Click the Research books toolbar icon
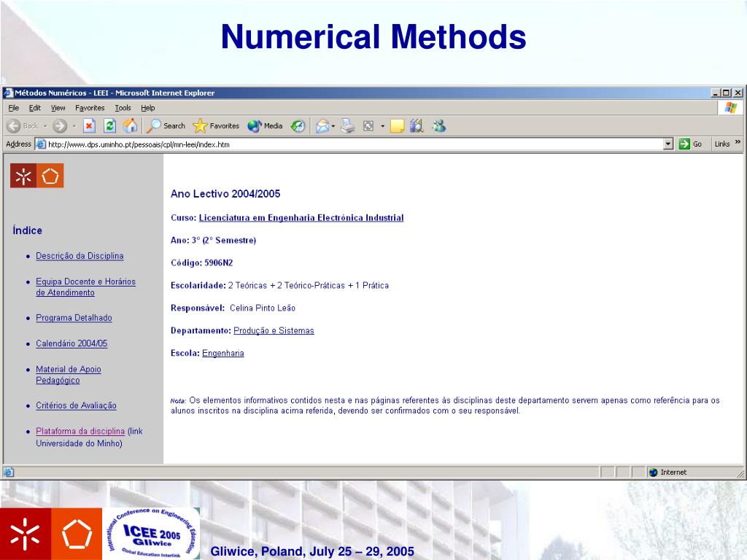747x560 pixels. point(417,126)
